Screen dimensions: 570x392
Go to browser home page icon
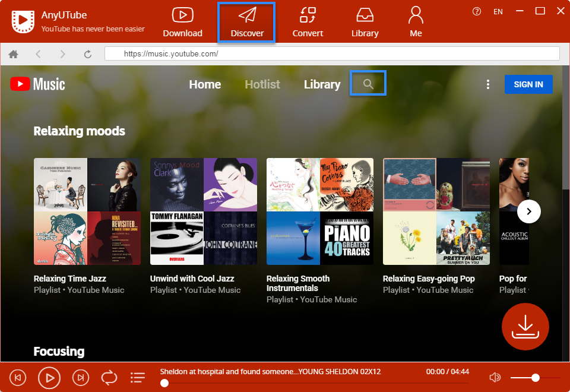pyautogui.click(x=14, y=54)
